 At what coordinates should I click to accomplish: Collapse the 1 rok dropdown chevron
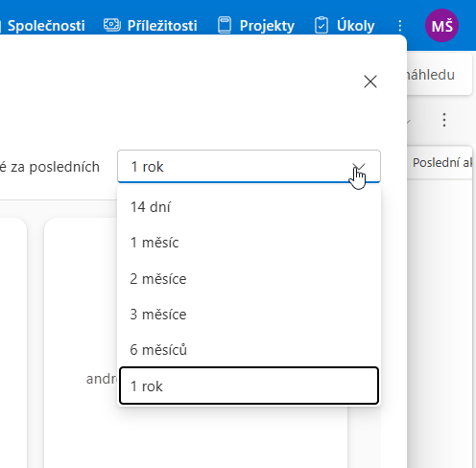click(359, 167)
